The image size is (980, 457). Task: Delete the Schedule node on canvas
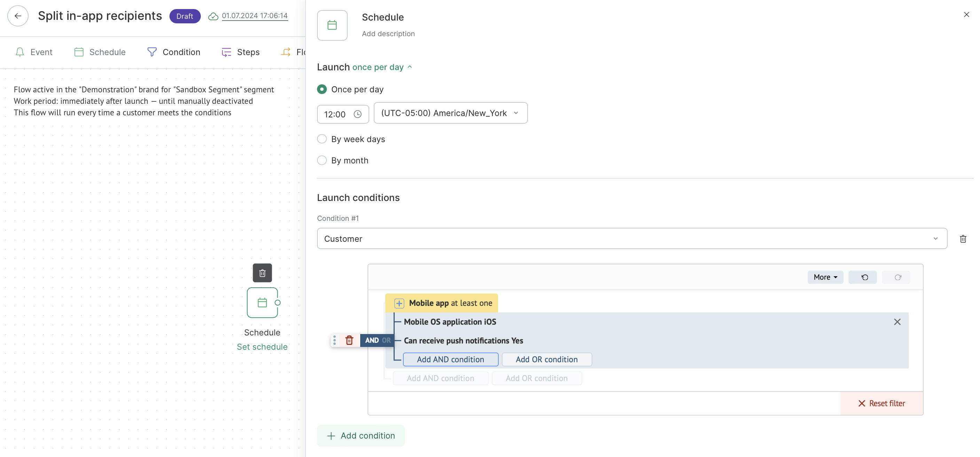262,273
